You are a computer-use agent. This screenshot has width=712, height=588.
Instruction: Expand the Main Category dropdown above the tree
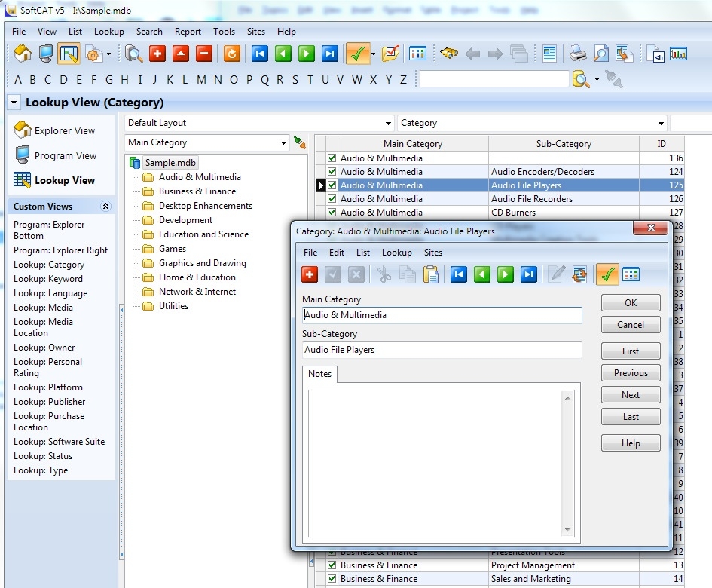283,142
